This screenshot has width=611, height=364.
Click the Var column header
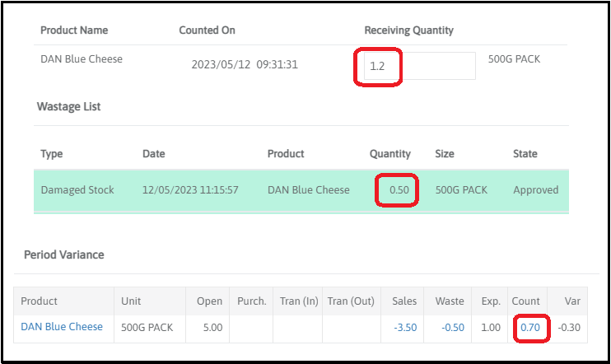[572, 301]
